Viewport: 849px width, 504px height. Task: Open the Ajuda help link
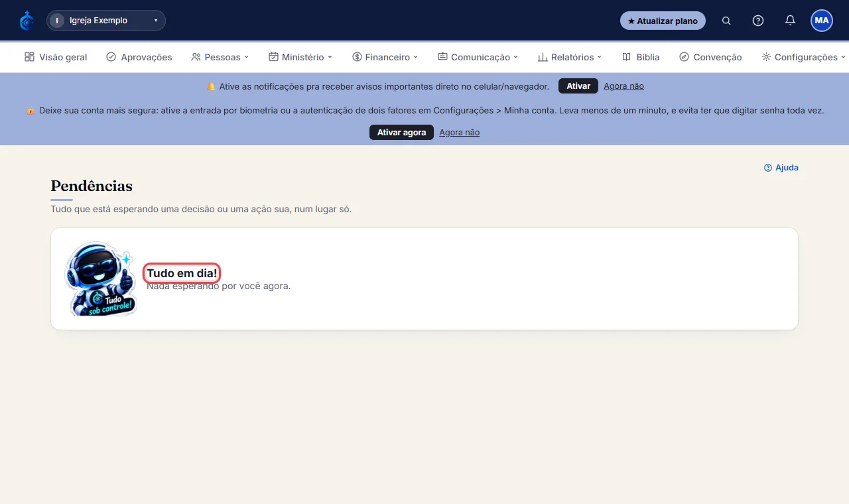781,168
